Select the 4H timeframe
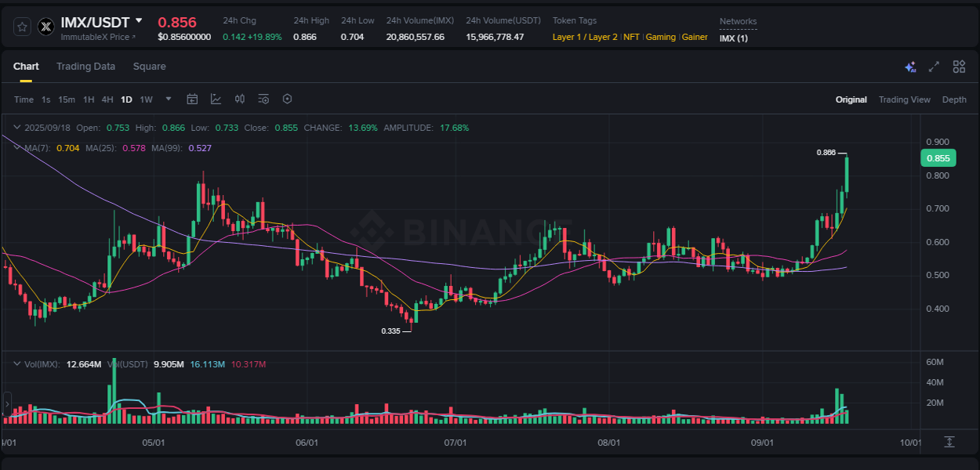Viewport: 980px width, 470px height. (107, 99)
